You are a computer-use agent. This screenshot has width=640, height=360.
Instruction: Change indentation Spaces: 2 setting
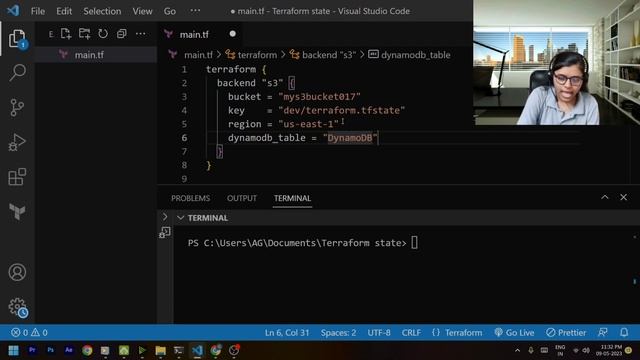(x=338, y=333)
